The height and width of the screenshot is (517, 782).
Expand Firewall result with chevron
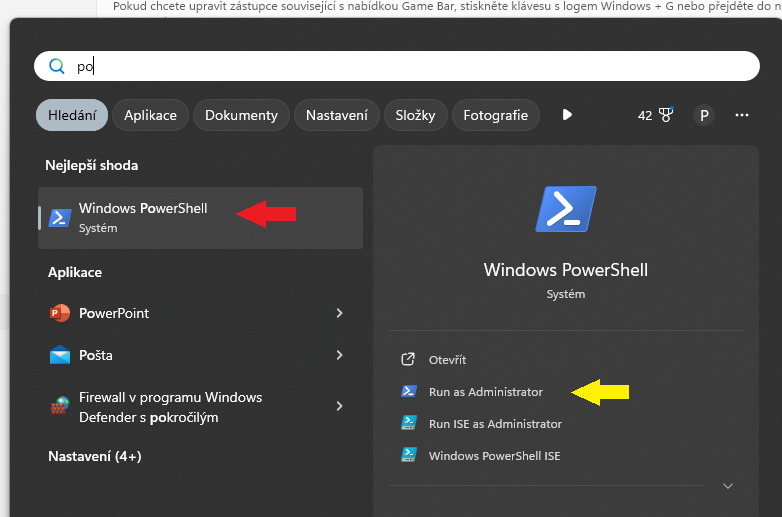tap(340, 406)
